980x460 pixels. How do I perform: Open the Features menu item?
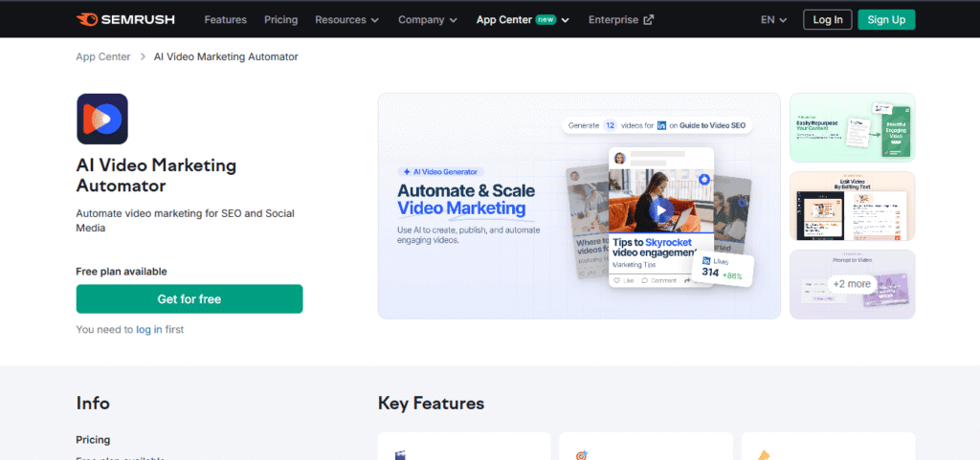coord(225,19)
